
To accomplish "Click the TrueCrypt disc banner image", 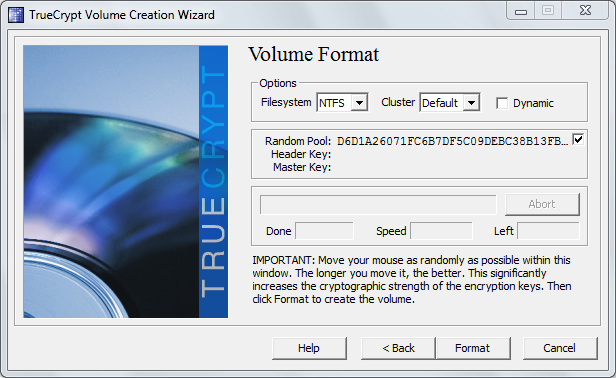I will click(125, 182).
